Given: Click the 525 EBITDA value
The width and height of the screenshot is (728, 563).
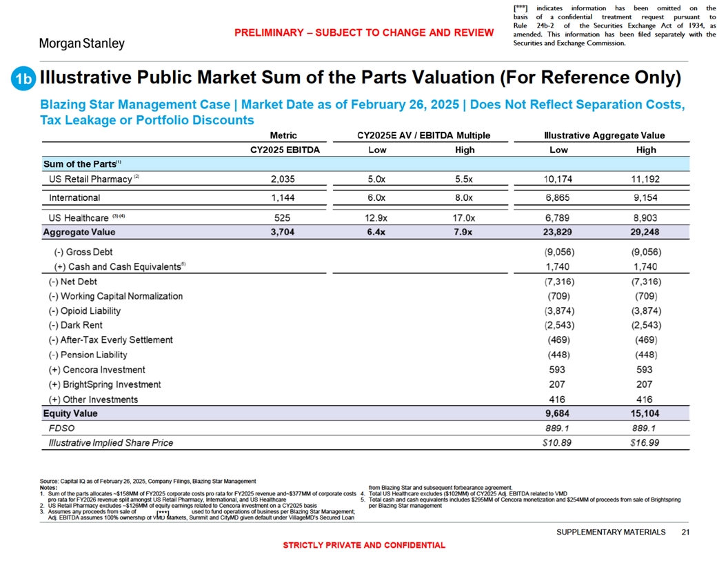Looking at the screenshot, I should point(282,218).
